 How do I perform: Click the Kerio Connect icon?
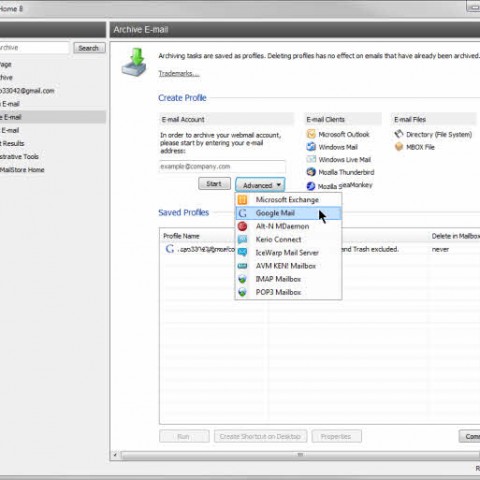point(242,239)
